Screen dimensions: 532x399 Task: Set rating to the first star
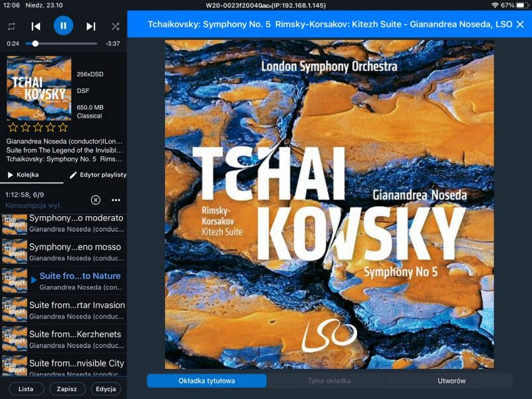tap(12, 127)
